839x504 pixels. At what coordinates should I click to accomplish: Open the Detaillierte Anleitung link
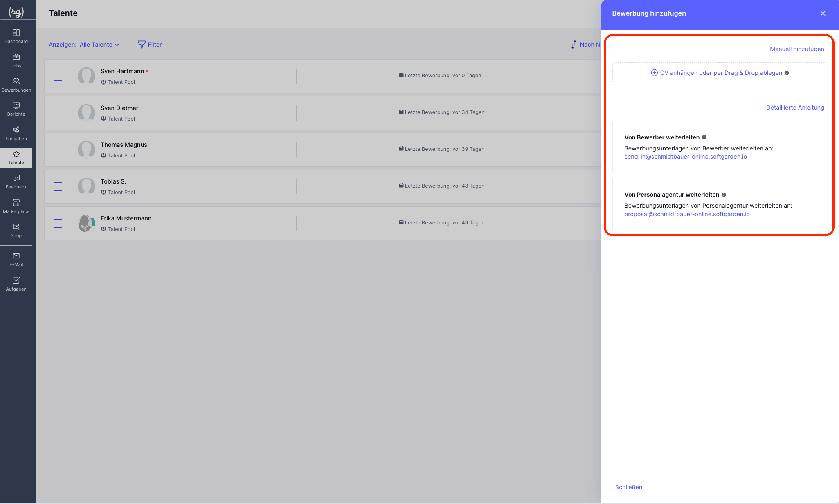795,108
